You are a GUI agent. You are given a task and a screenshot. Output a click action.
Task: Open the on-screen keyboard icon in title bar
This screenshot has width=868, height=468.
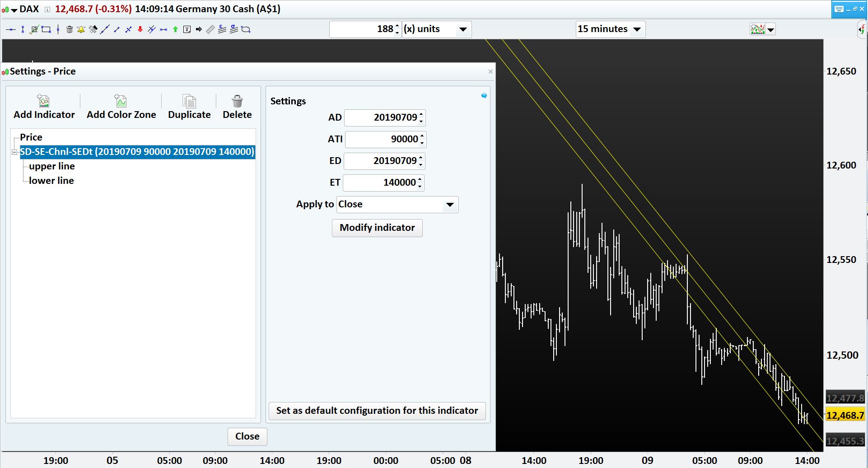coord(839,9)
